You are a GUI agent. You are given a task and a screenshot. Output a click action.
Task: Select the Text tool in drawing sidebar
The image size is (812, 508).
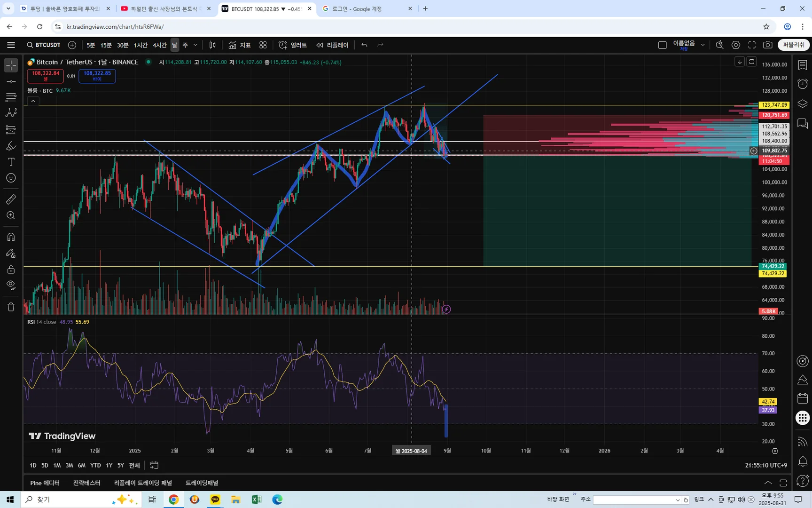coord(11,162)
